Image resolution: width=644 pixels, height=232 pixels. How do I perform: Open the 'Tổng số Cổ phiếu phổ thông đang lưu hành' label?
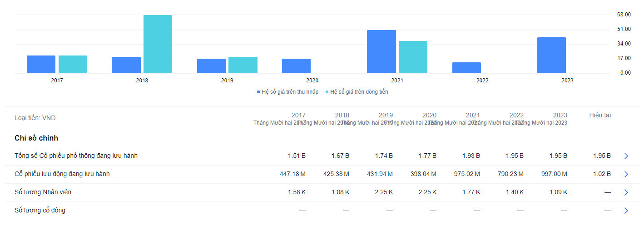pyautogui.click(x=76, y=156)
